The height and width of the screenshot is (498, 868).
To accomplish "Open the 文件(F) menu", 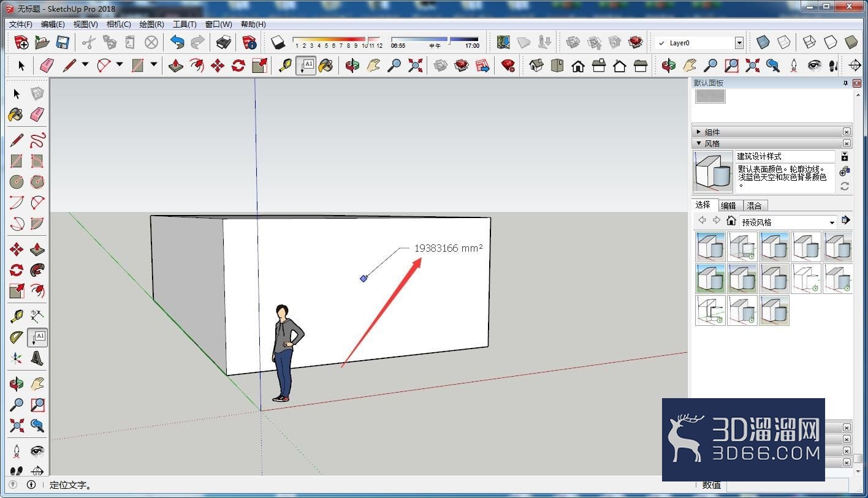I will click(21, 25).
